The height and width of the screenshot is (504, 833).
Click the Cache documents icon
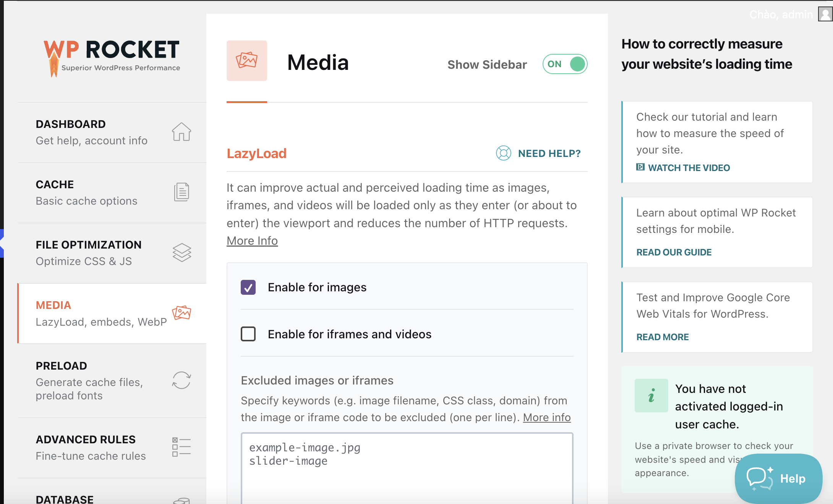(182, 192)
